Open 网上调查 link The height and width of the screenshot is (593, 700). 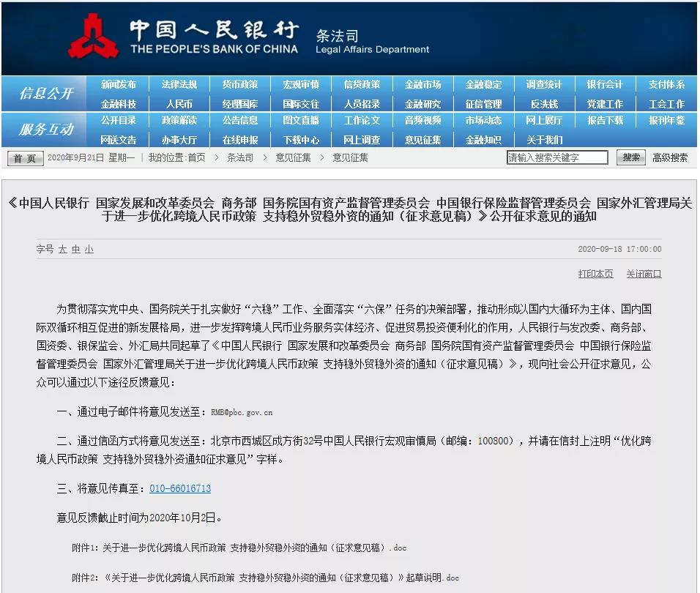[x=362, y=140]
